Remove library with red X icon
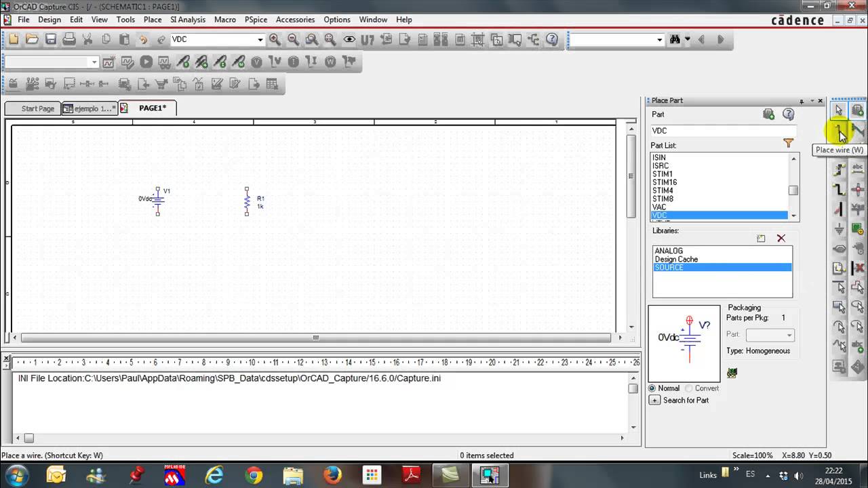 (x=781, y=239)
